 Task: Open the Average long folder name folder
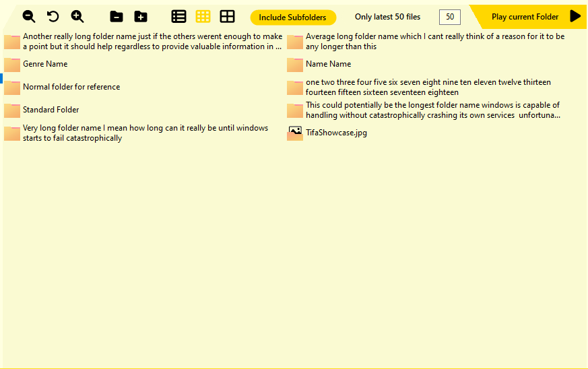[x=434, y=42]
